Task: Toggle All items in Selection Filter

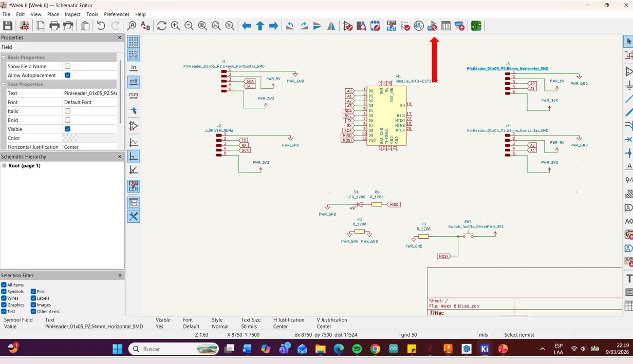Action: (x=4, y=285)
